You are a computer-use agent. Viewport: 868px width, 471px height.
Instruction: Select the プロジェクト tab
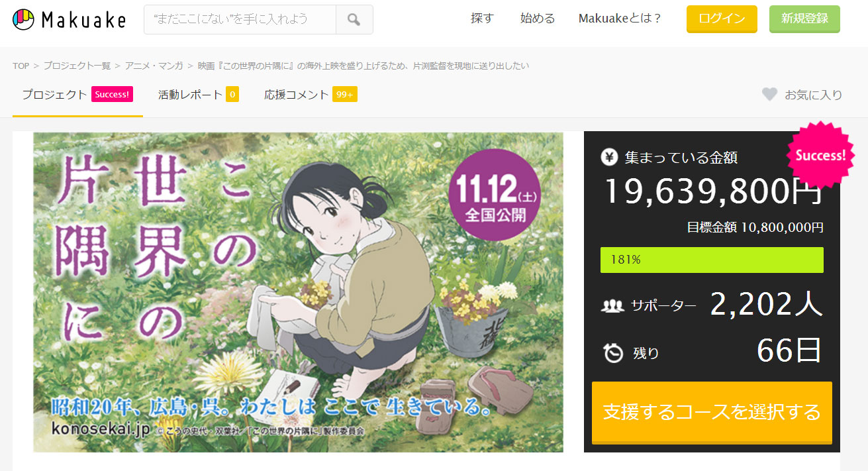(x=77, y=95)
